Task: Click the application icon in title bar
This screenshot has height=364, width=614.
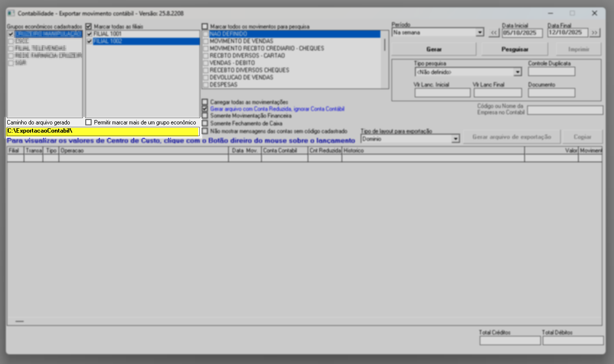Action: [11, 13]
